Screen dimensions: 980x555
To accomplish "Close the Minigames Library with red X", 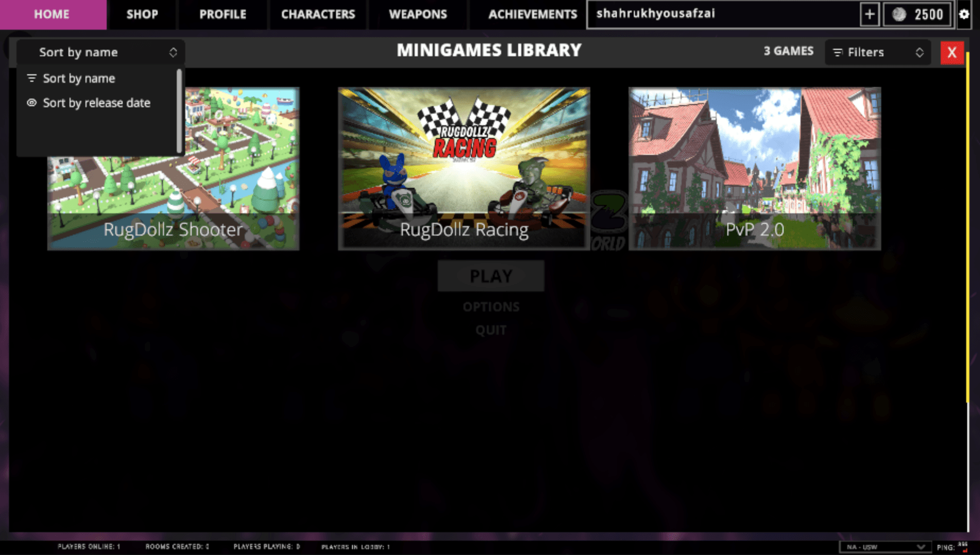I will (952, 53).
